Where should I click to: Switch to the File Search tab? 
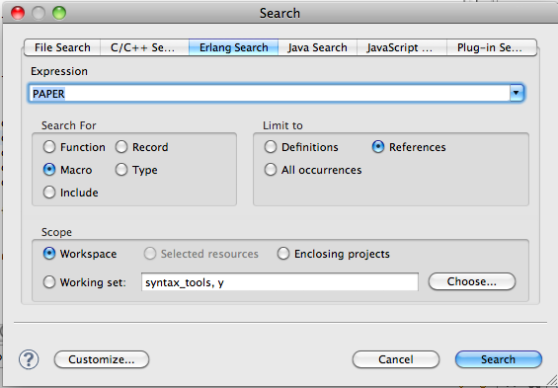(62, 48)
